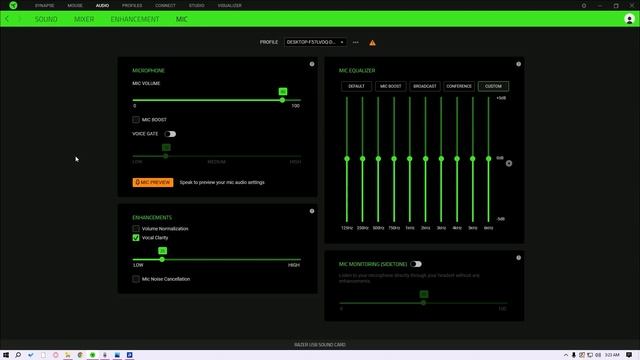
Task: Switch to the Sound tab
Action: point(46,19)
